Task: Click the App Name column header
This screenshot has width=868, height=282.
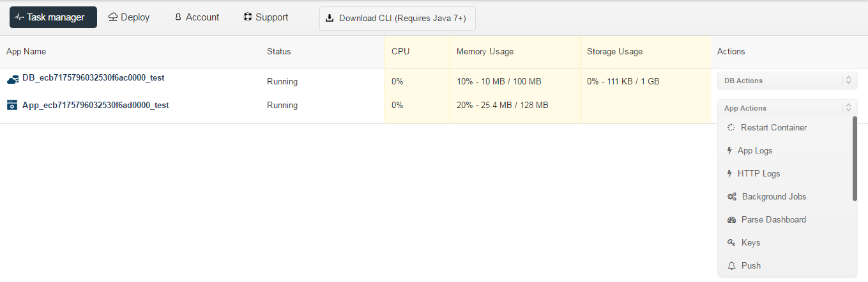Action: click(x=26, y=51)
